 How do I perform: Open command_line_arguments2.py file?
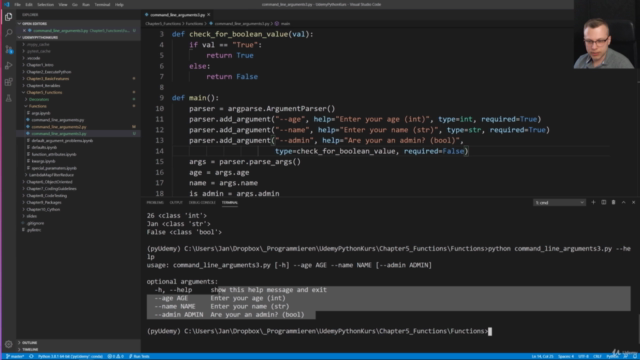(x=59, y=127)
